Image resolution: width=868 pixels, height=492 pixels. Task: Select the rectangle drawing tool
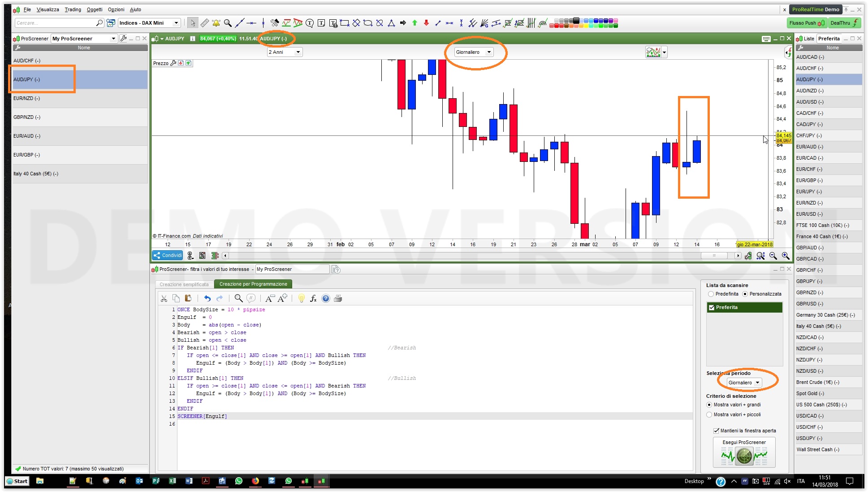(344, 23)
